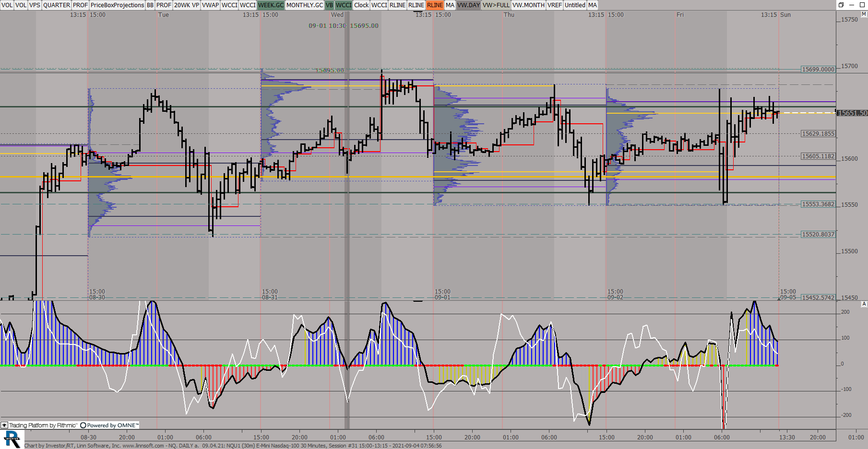This screenshot has height=449, width=868.
Task: Click the restore window icon at top right
Action: (841, 5)
